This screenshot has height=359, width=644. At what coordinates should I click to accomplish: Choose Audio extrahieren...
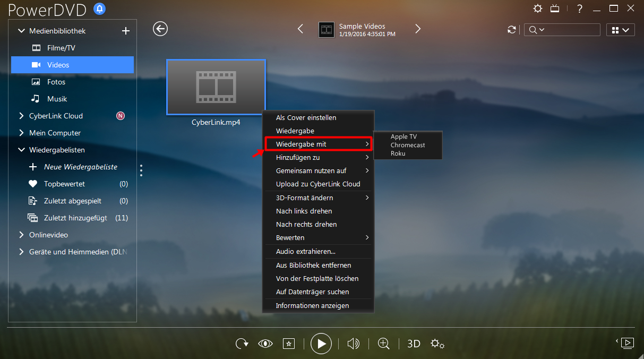click(x=319, y=251)
